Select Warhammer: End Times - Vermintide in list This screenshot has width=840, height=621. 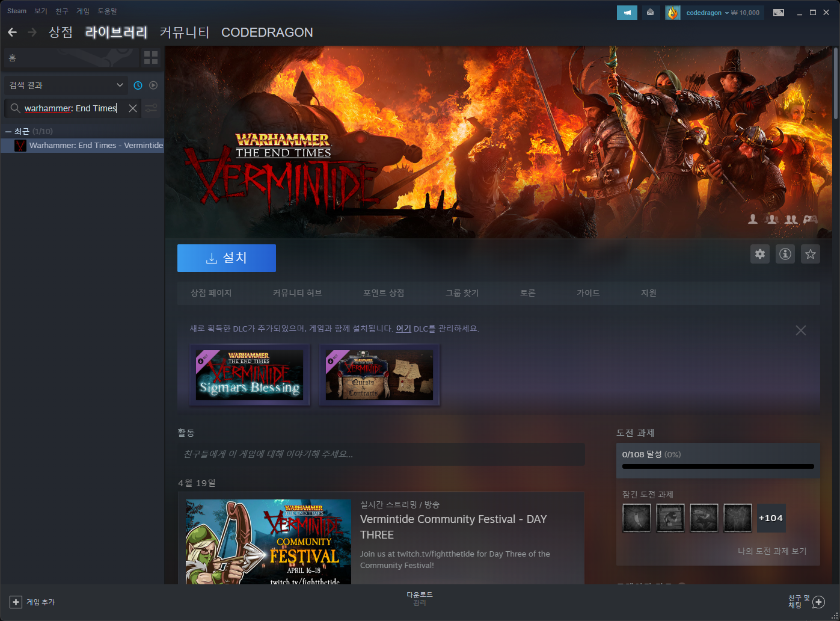82,146
